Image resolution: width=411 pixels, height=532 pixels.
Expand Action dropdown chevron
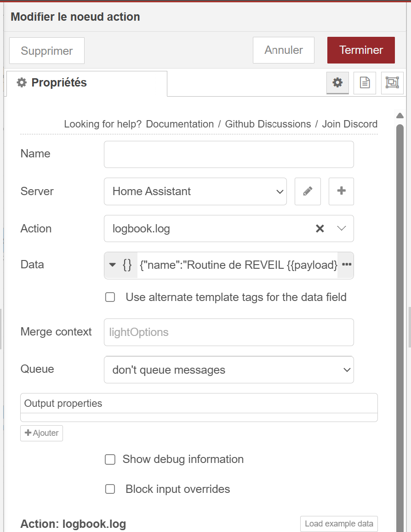tap(342, 229)
